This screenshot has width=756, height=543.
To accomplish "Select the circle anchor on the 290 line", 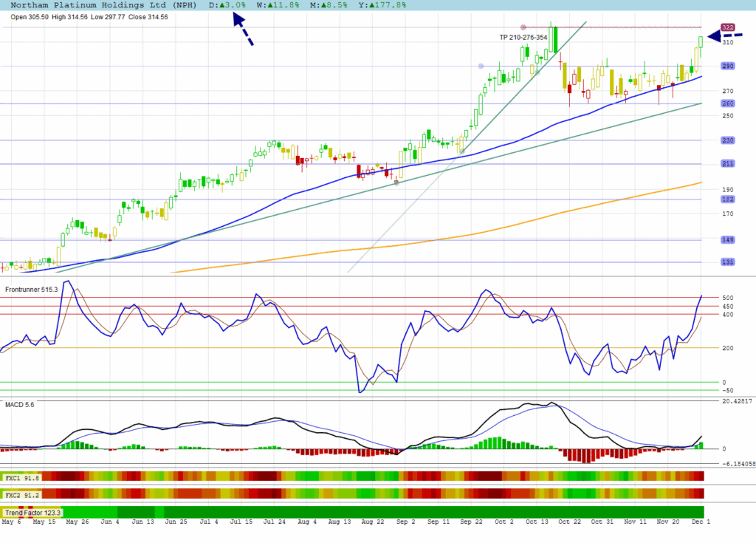I will coord(481,66).
